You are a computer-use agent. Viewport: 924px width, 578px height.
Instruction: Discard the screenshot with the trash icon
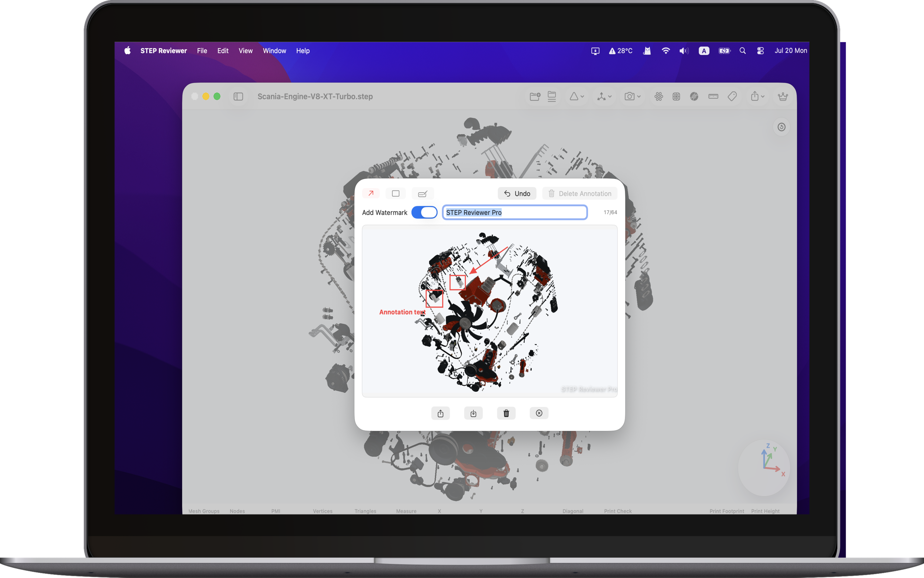[x=506, y=413]
